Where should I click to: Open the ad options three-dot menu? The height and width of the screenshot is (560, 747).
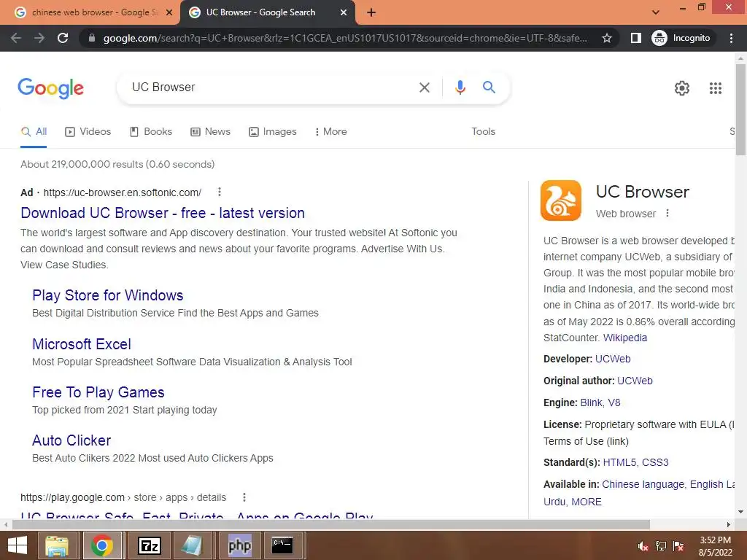[x=219, y=192]
